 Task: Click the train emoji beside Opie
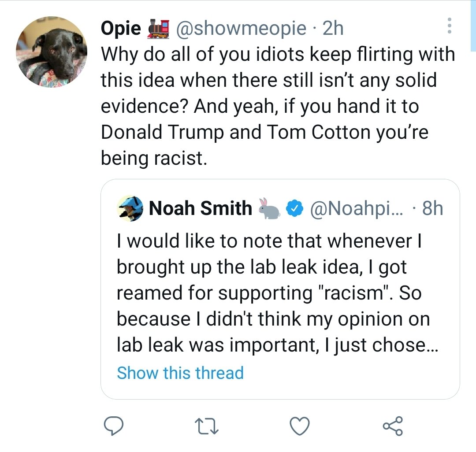pos(158,29)
